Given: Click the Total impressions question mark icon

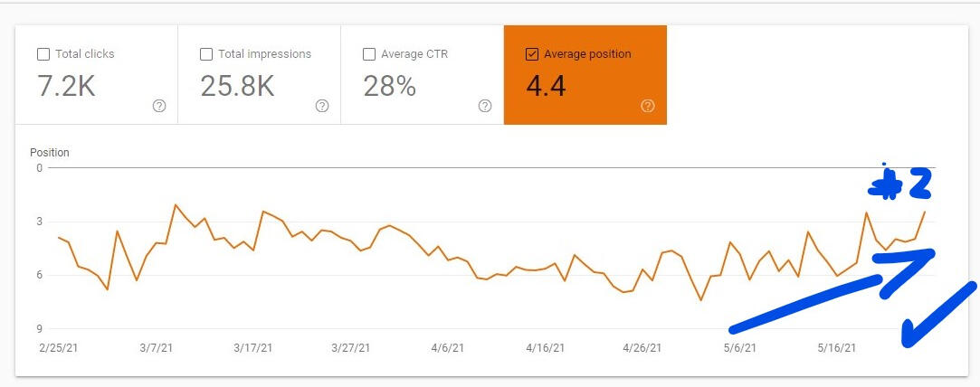Looking at the screenshot, I should pyautogui.click(x=322, y=106).
